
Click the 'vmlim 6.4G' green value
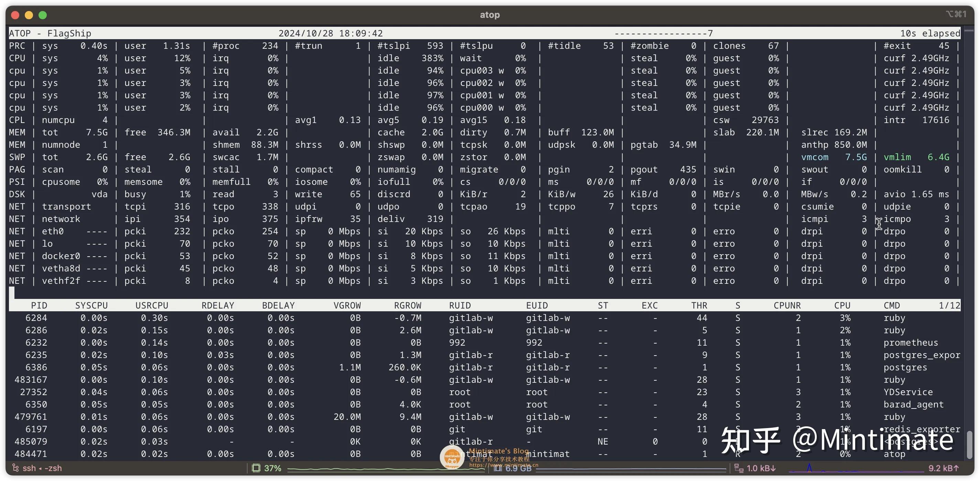[x=916, y=157]
